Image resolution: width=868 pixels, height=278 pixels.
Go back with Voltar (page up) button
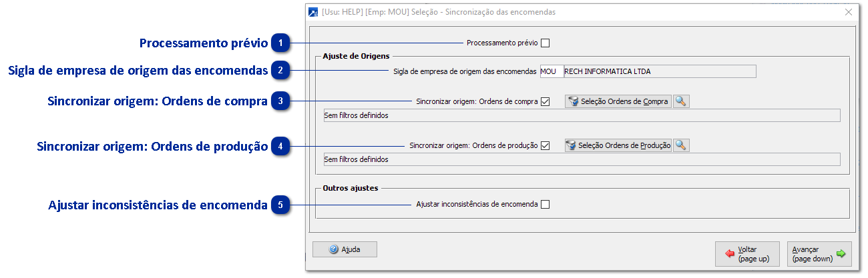click(746, 253)
